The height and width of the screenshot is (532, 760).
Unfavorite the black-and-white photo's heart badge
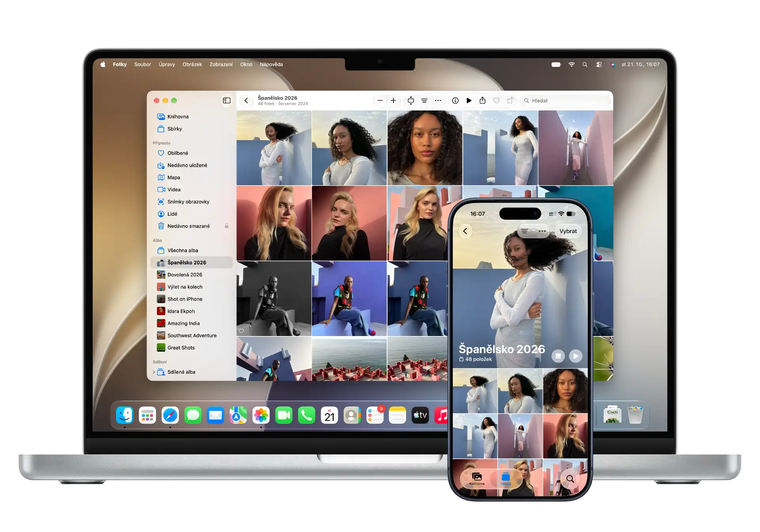241,331
